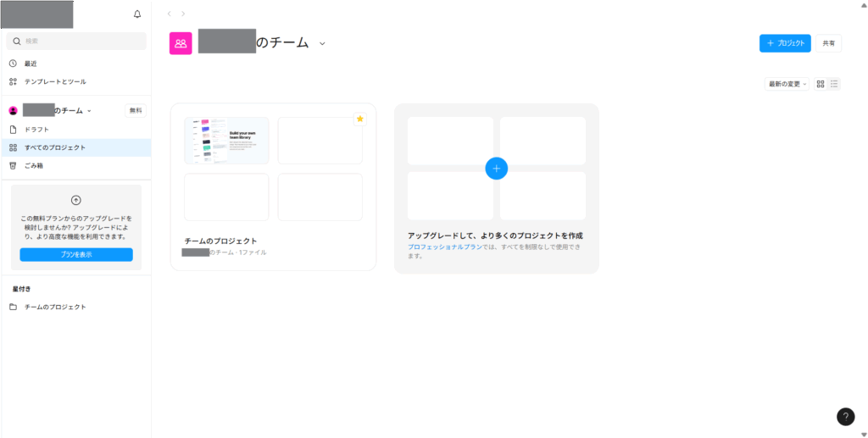
Task: Click the 検索 search field
Action: [76, 41]
